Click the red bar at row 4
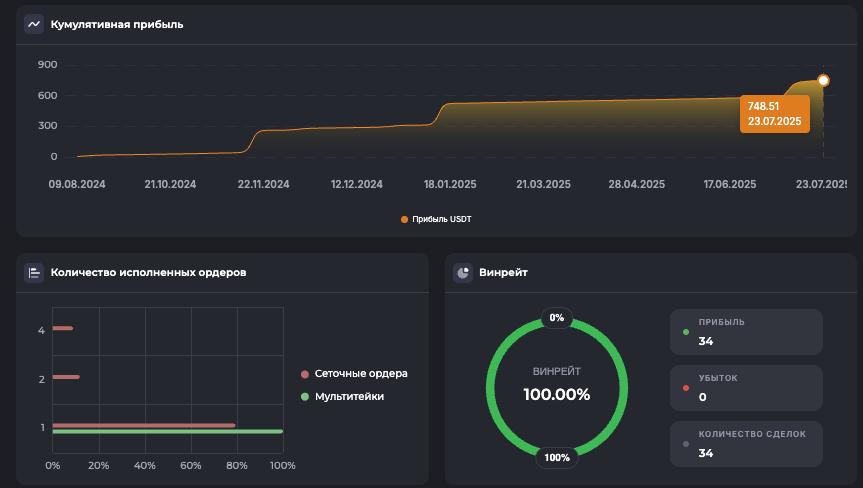 click(x=62, y=328)
